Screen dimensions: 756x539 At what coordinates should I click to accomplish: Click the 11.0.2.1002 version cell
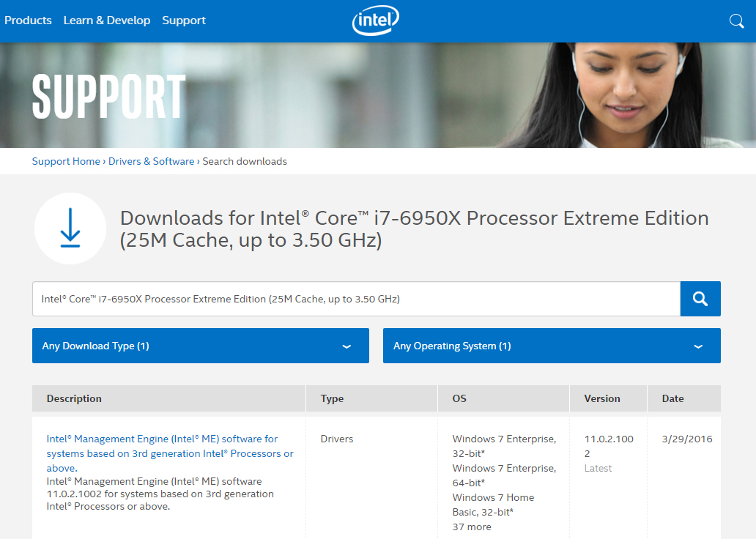click(x=609, y=446)
